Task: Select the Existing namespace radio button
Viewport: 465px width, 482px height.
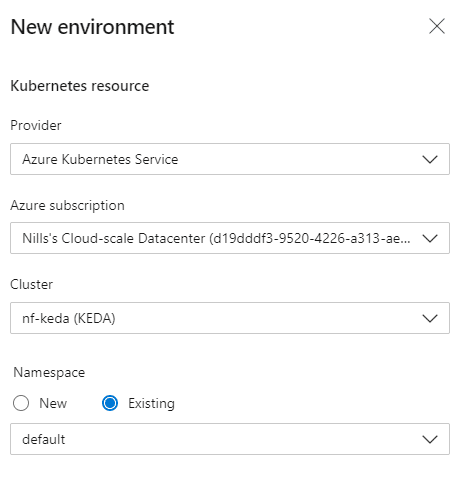Action: 110,403
